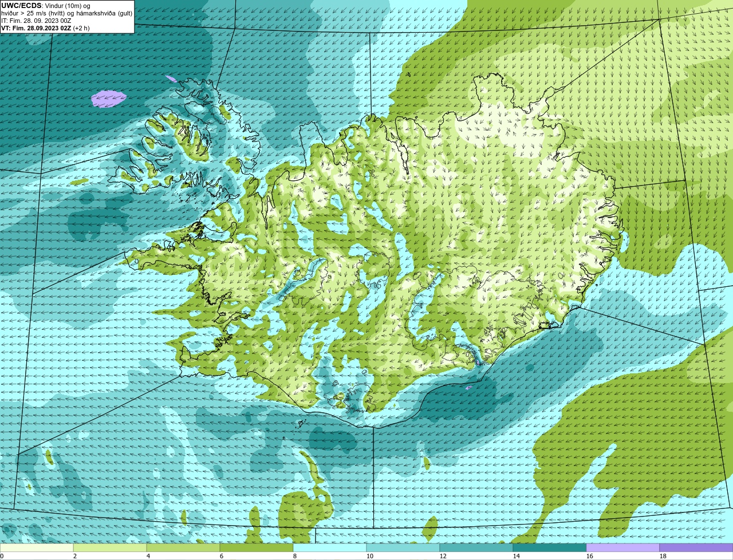
Task: Select the legend number "14"
Action: pos(517,556)
